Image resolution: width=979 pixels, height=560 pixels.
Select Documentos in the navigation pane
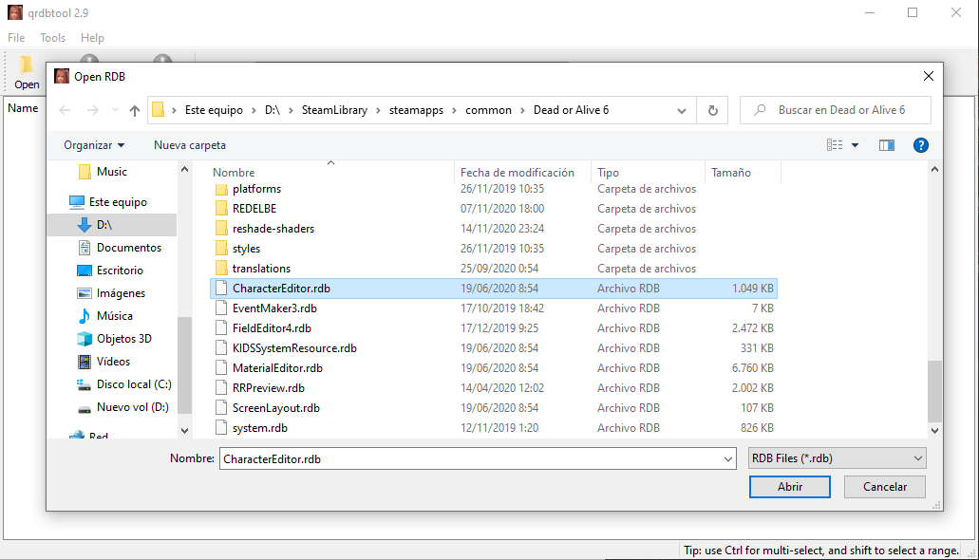pyautogui.click(x=120, y=248)
